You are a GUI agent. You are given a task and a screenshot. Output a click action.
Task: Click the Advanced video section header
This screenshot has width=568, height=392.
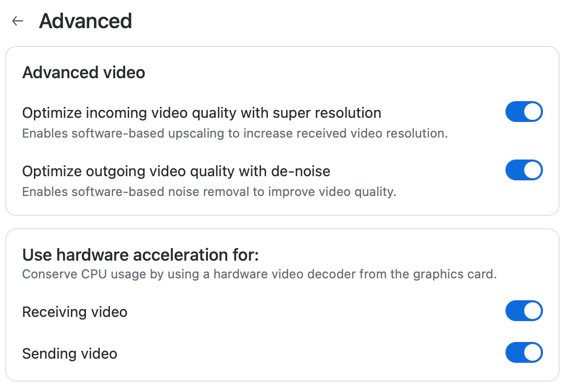pyautogui.click(x=83, y=72)
